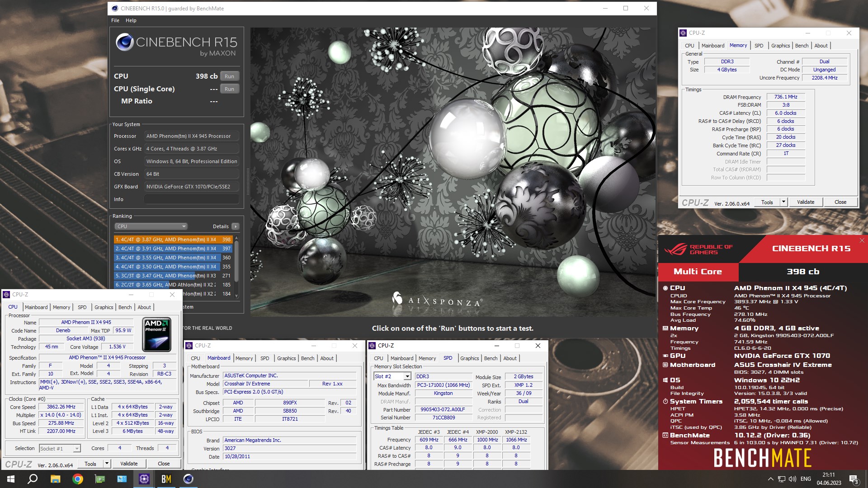Click Validate in top-right CPU-Z window

coord(806,202)
